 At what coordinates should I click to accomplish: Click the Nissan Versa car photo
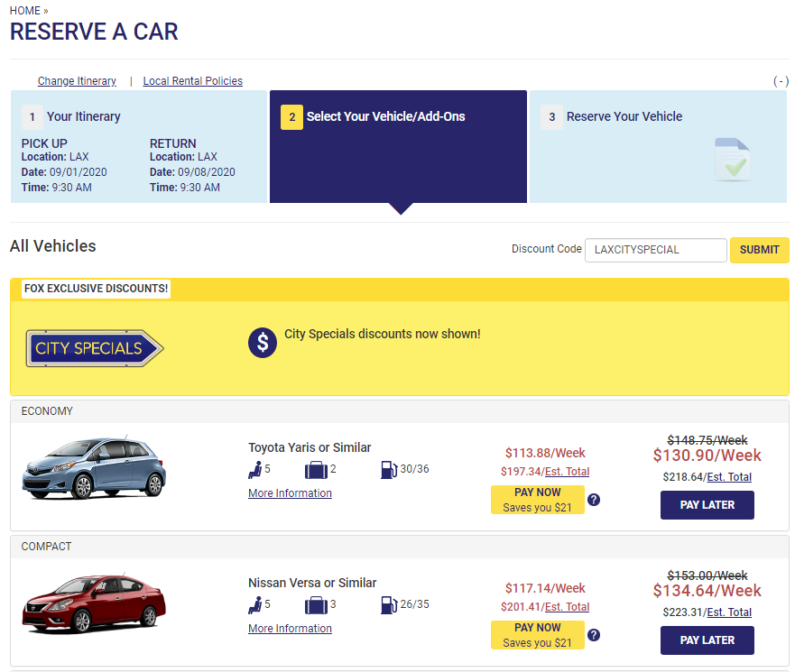[x=93, y=603]
